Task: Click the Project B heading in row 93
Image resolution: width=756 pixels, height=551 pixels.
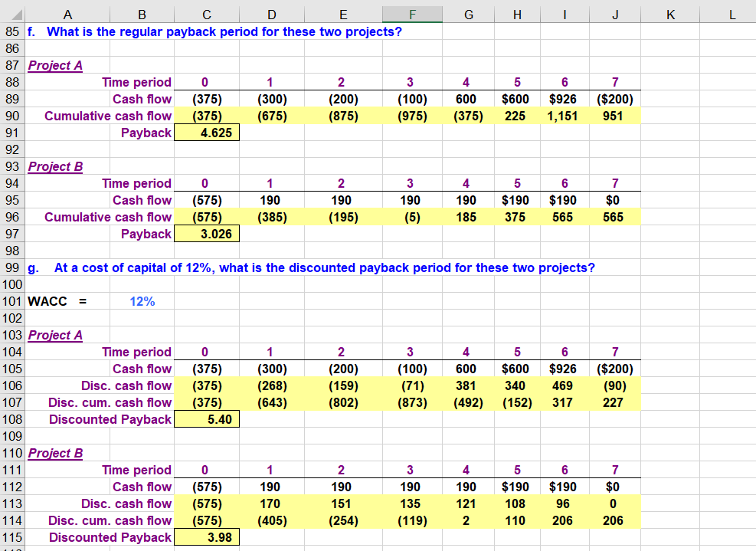Action: pos(55,166)
